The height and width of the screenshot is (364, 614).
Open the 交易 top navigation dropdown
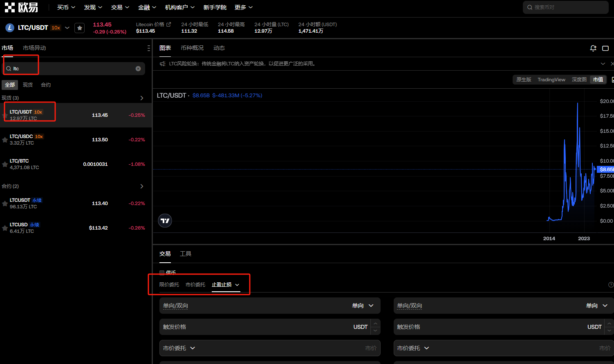[120, 7]
